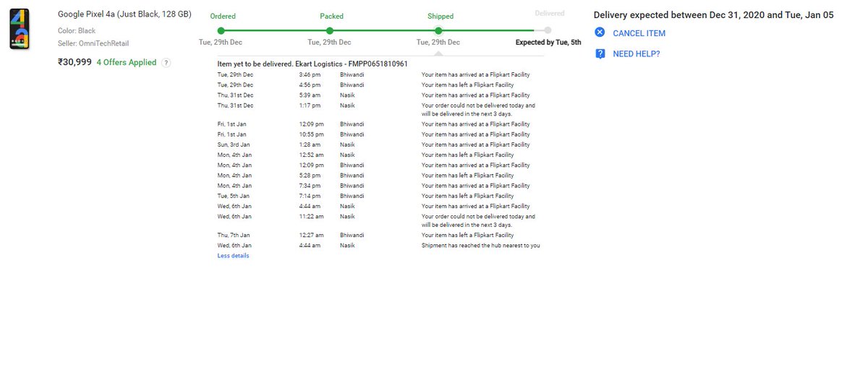Viewport: 868px width, 391px height.
Task: Select the greyed Delivered status label
Action: coord(550,13)
